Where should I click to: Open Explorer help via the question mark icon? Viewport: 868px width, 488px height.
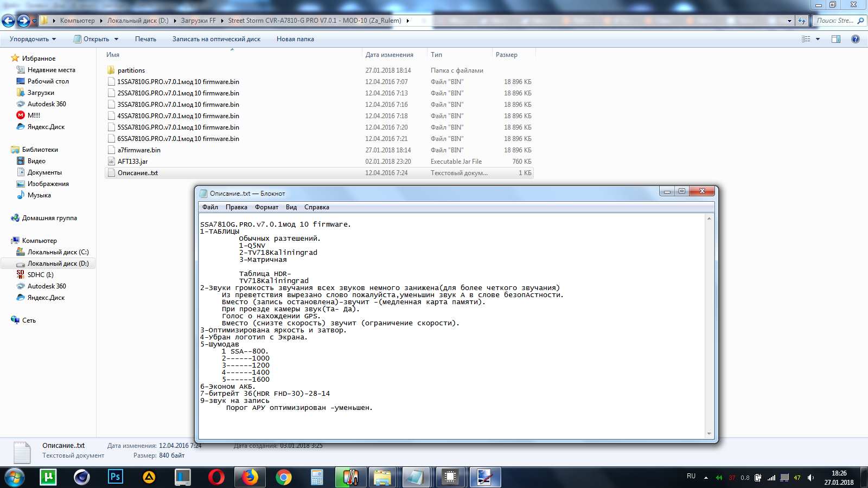click(x=856, y=39)
